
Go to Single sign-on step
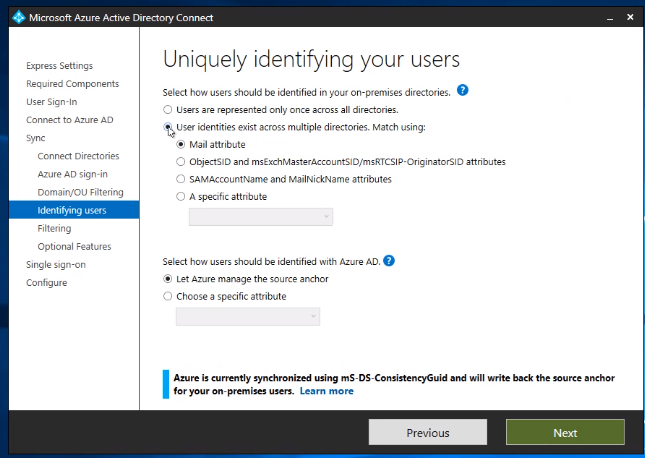56,265
